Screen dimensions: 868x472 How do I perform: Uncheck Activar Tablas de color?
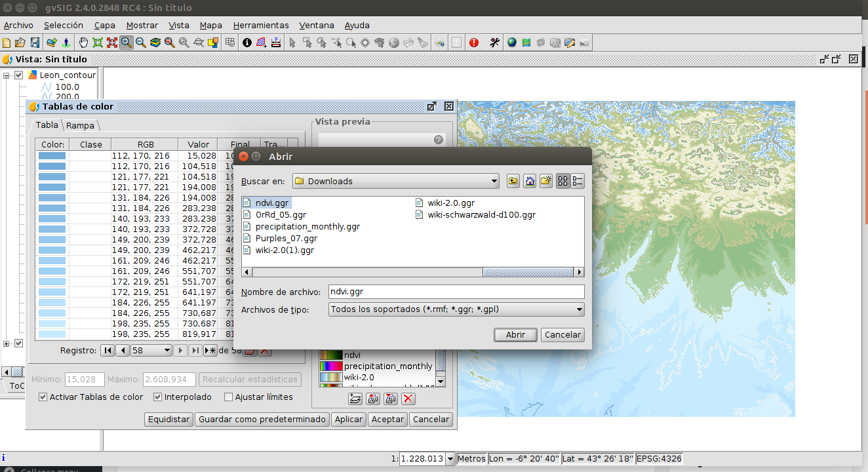(x=43, y=397)
